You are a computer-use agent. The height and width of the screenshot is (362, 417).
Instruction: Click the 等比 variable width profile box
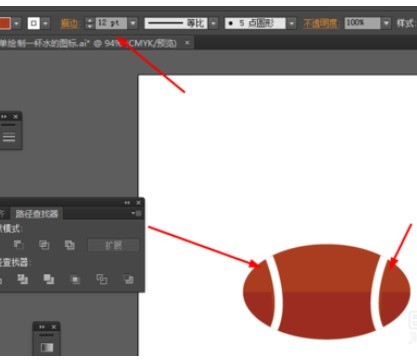pyautogui.click(x=176, y=23)
